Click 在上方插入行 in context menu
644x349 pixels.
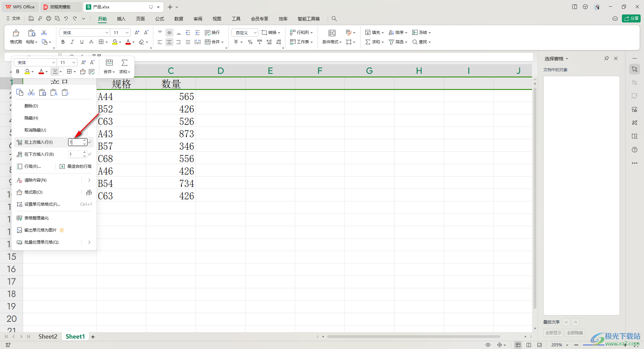tap(38, 142)
